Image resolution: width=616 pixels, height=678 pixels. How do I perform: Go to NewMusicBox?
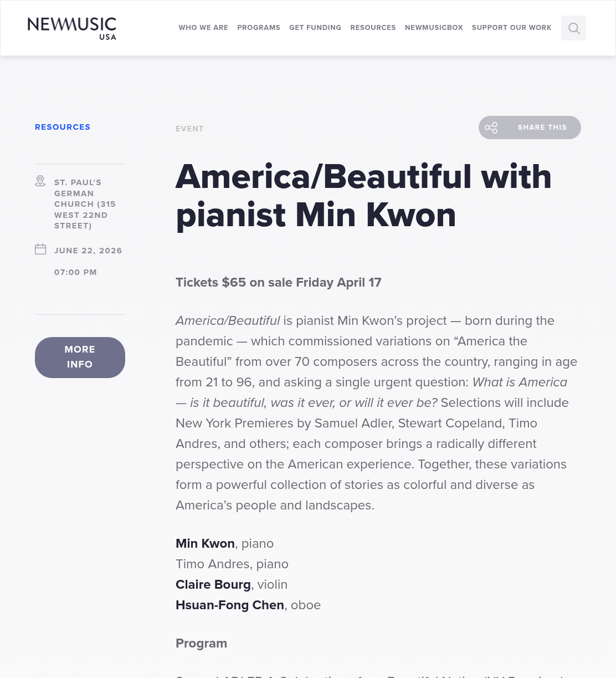point(434,28)
